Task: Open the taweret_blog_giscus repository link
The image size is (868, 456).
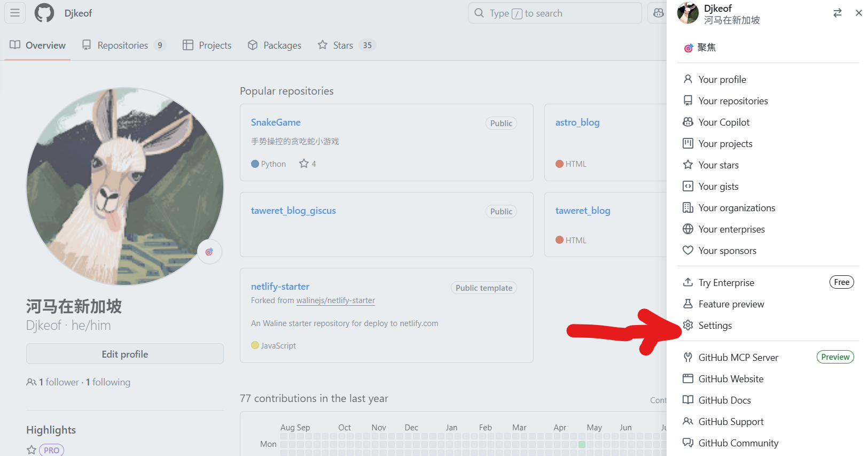Action: [293, 211]
